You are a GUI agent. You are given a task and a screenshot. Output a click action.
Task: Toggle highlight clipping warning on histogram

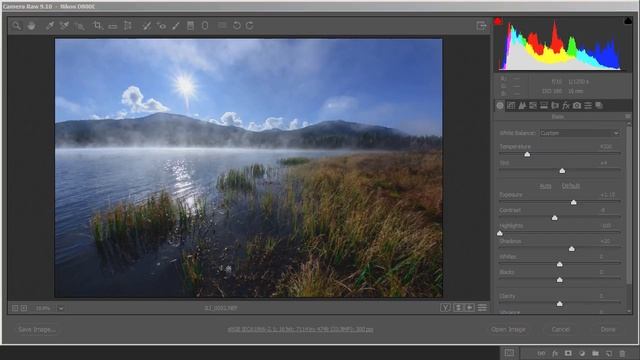(x=628, y=20)
